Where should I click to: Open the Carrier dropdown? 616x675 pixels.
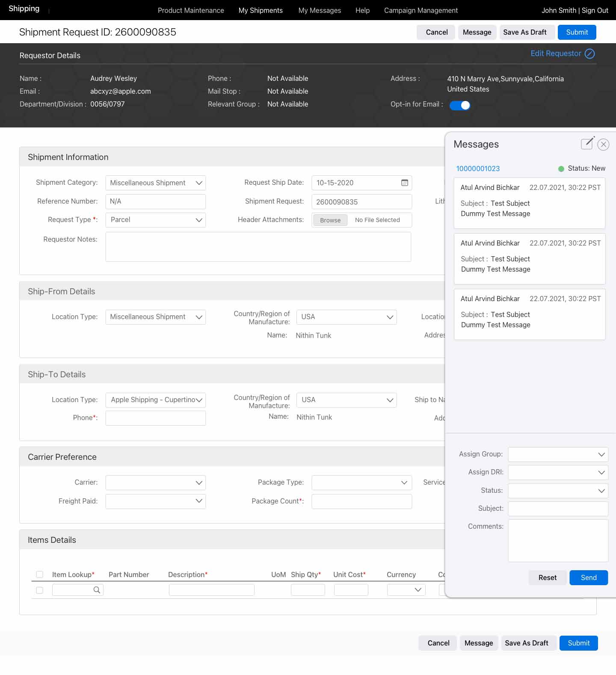(156, 483)
